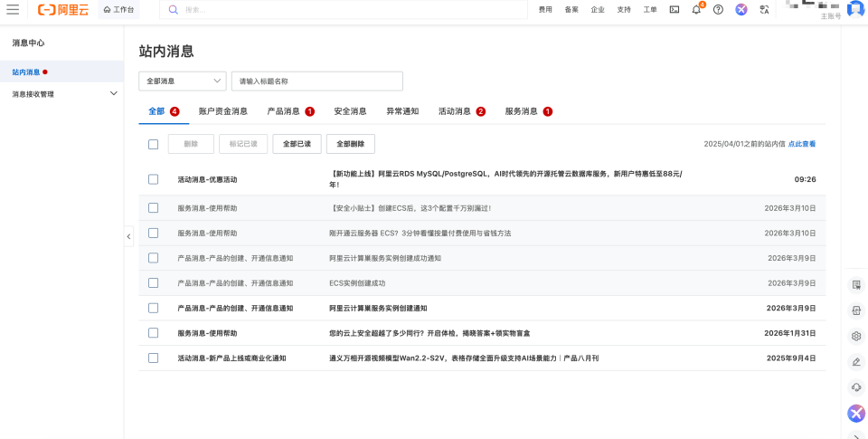Click the customer service headset icon
This screenshot has width=868, height=439.
tap(856, 387)
